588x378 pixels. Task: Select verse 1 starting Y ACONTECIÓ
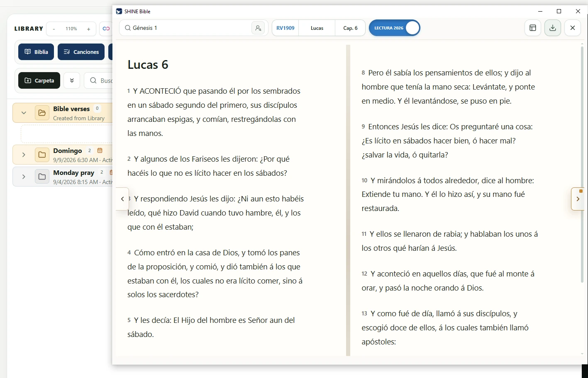click(214, 112)
